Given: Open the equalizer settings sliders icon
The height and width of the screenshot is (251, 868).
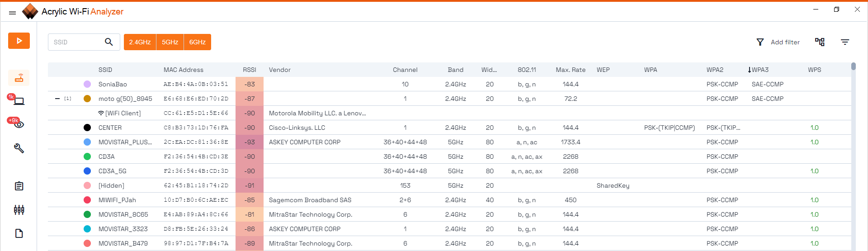Looking at the screenshot, I should (19, 209).
